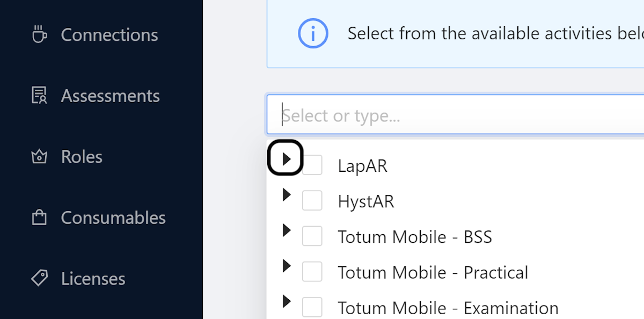This screenshot has width=644, height=319.
Task: Click the 'Totum Mobile - Examination' label
Action: click(x=448, y=308)
